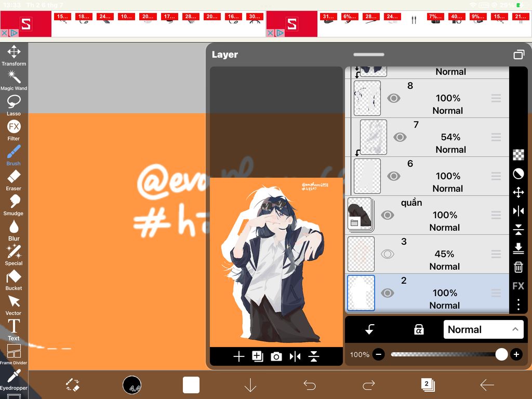The width and height of the screenshot is (532, 399).
Task: Open the FX Filter tool
Action: tap(14, 130)
